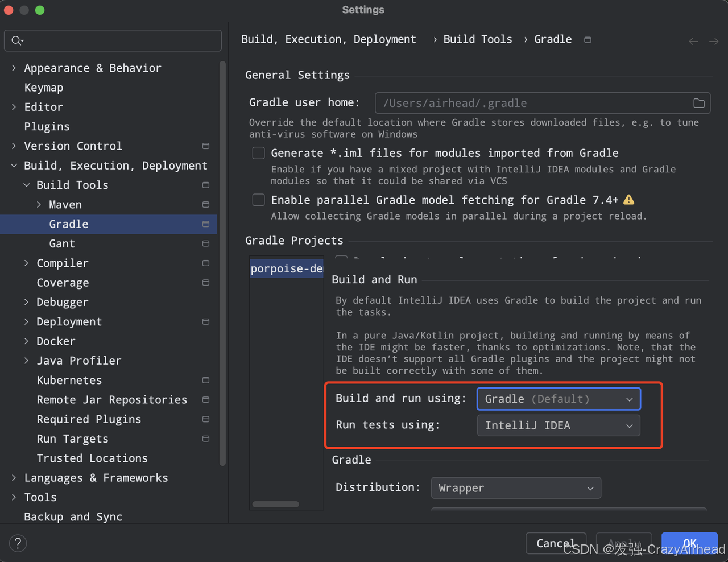Image resolution: width=728 pixels, height=562 pixels.
Task: Select Gant under Build Tools
Action: (x=62, y=243)
